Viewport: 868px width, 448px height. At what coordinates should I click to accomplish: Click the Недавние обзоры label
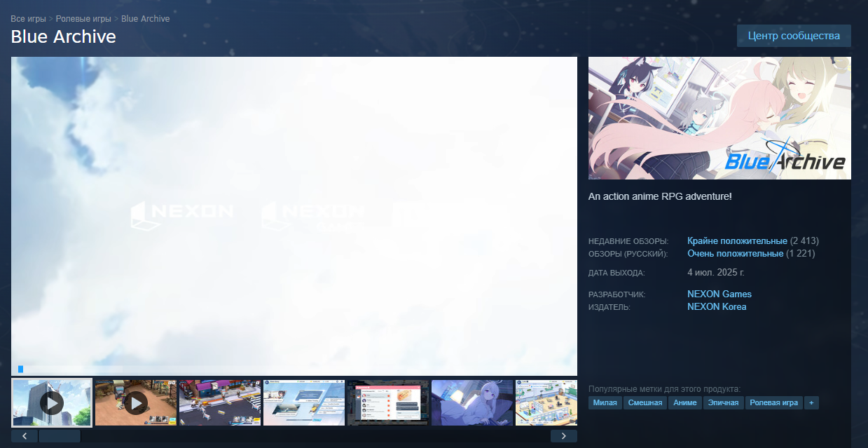[628, 241]
